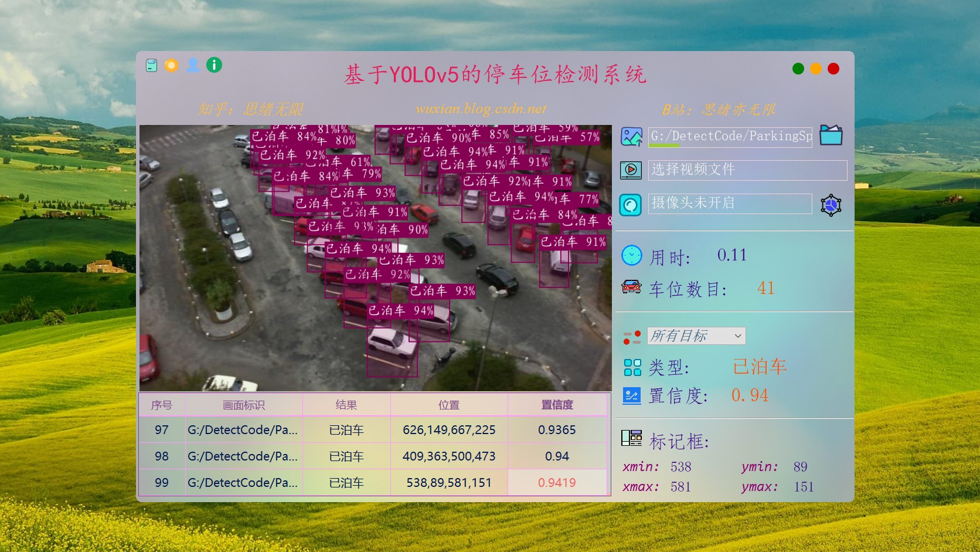Viewport: 980px width, 552px height.
Task: Click the ymin value 89
Action: 800,467
